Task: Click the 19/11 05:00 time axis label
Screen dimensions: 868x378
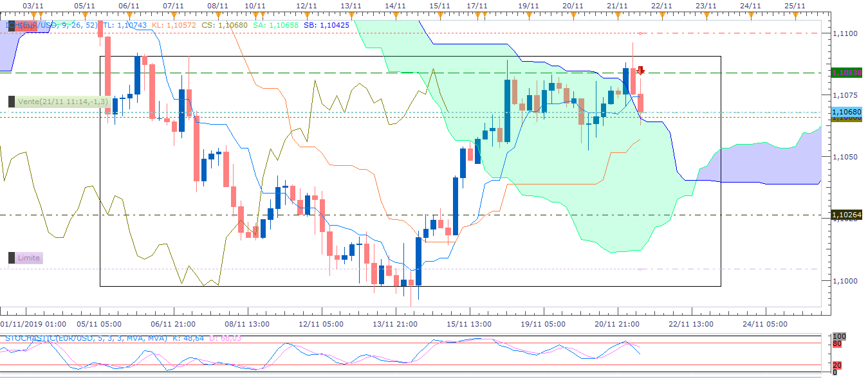Action: pyautogui.click(x=543, y=324)
